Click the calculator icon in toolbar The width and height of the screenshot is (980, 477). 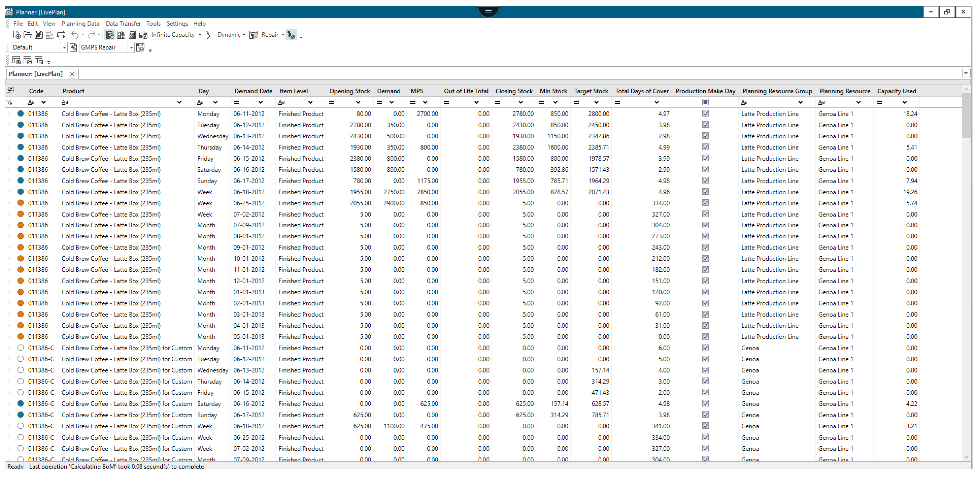coord(132,35)
